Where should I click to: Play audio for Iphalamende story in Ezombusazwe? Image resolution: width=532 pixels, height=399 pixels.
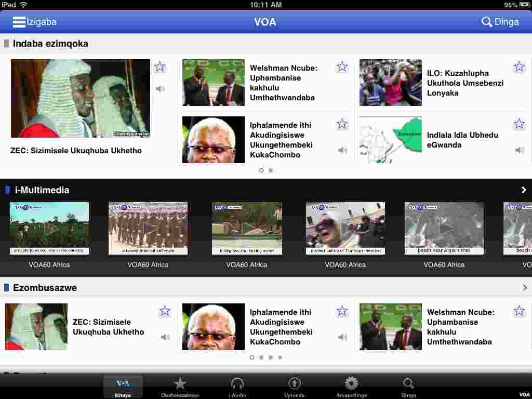pos(342,337)
